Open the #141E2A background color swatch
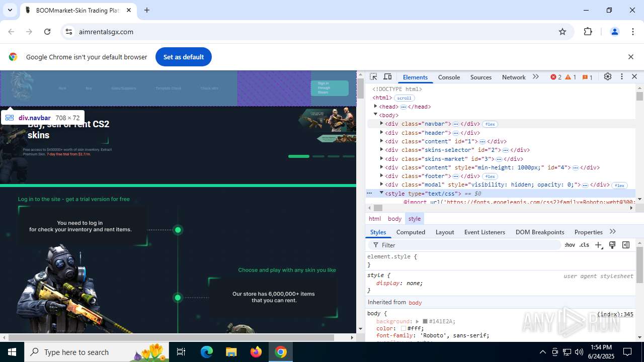 pyautogui.click(x=425, y=321)
